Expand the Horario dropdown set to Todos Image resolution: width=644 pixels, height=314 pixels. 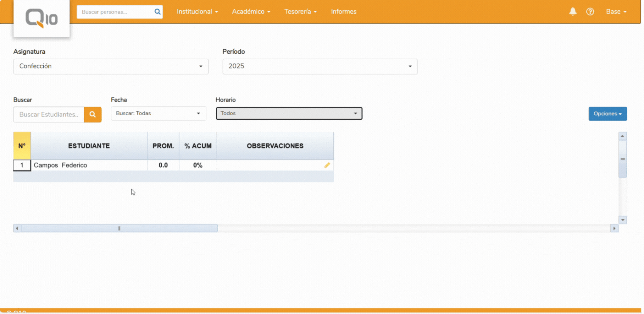tap(289, 113)
